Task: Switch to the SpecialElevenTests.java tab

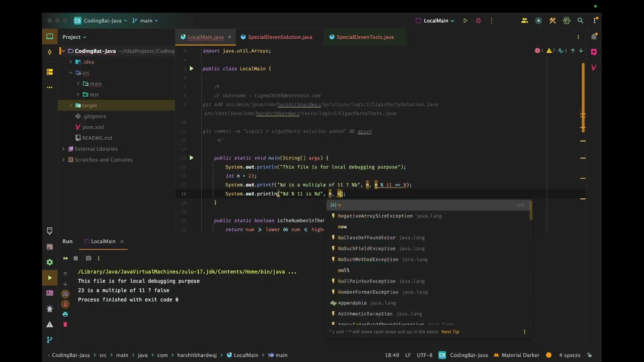Action: (365, 37)
